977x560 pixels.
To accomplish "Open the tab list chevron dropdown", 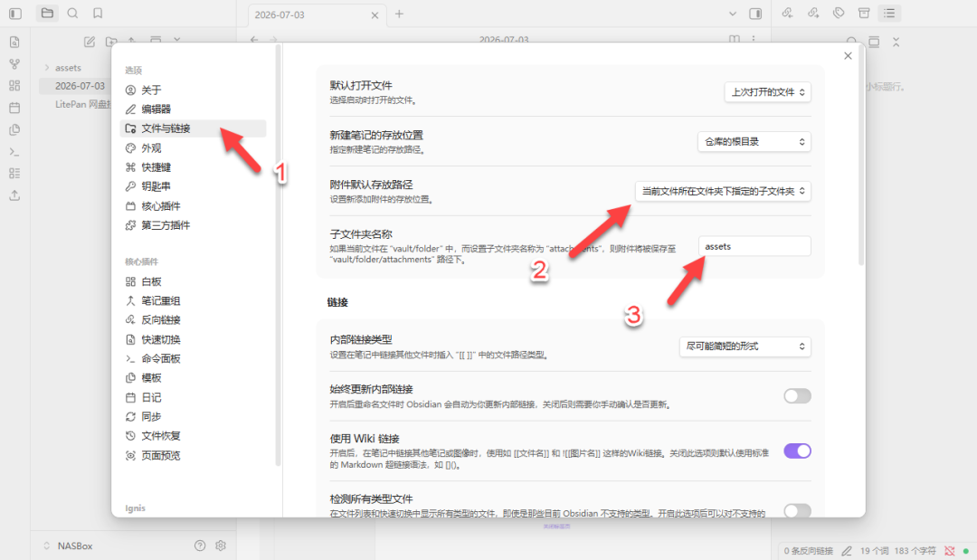I will [x=733, y=14].
